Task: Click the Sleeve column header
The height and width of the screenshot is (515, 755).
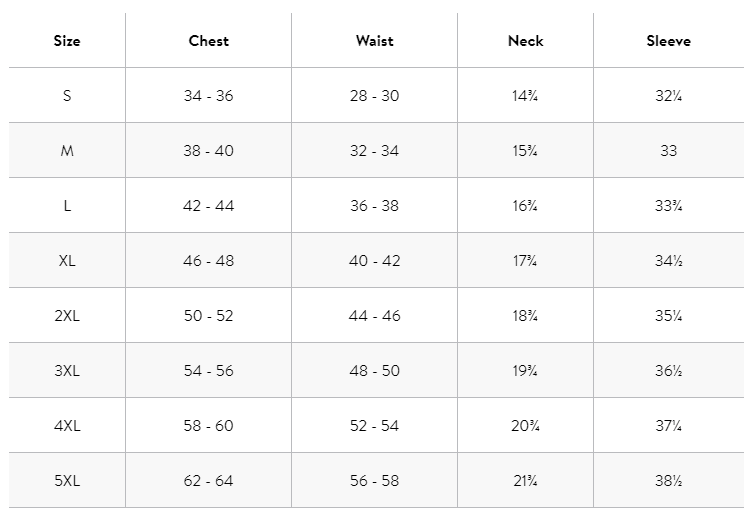Action: (668, 41)
